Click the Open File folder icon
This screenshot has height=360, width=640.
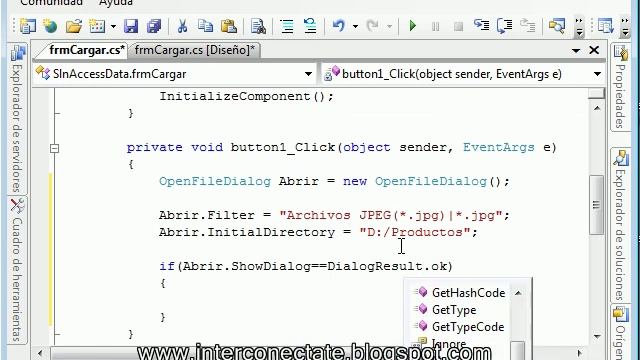pos(74,26)
